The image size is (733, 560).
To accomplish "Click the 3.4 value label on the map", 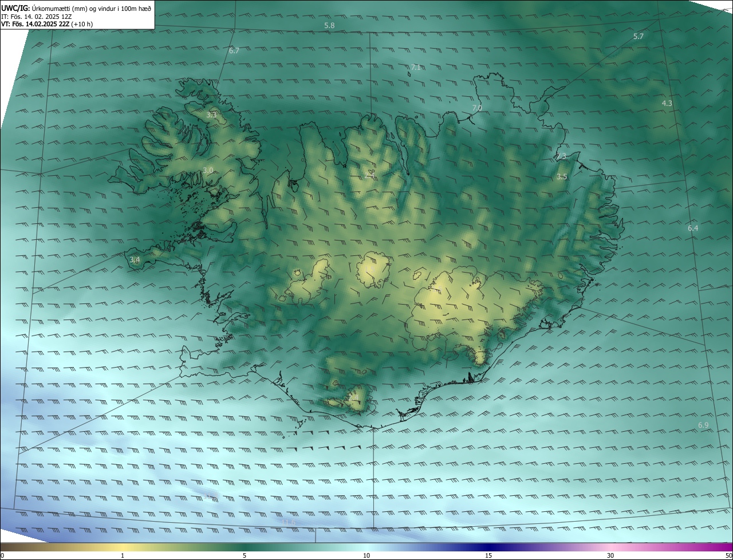I will click(135, 260).
